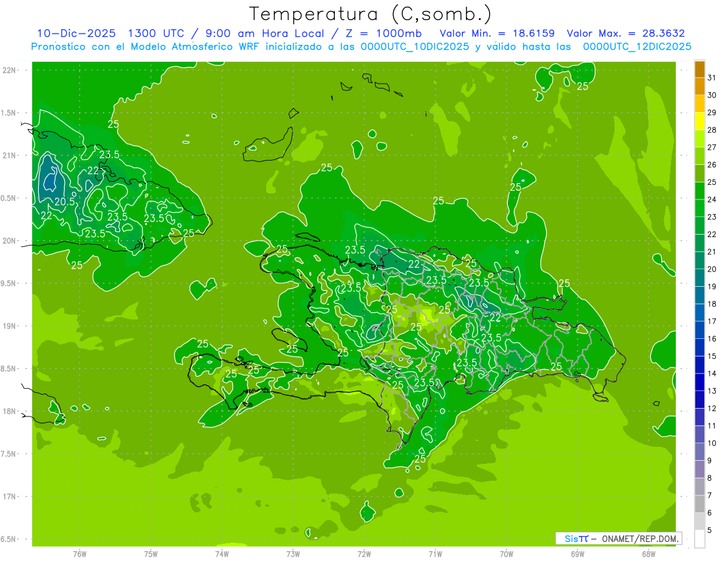728x562 pixels.
Task: Click the "17N" latitude label
Action: pyautogui.click(x=8, y=497)
